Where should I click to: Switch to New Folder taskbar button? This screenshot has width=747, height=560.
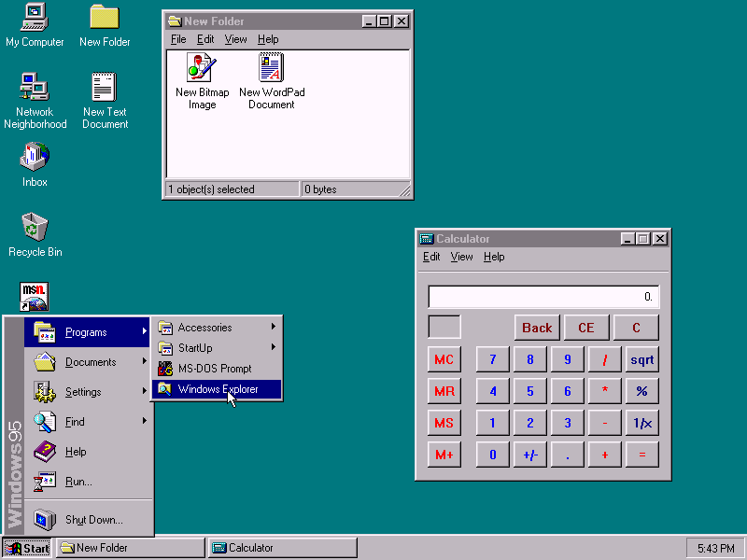tap(131, 548)
